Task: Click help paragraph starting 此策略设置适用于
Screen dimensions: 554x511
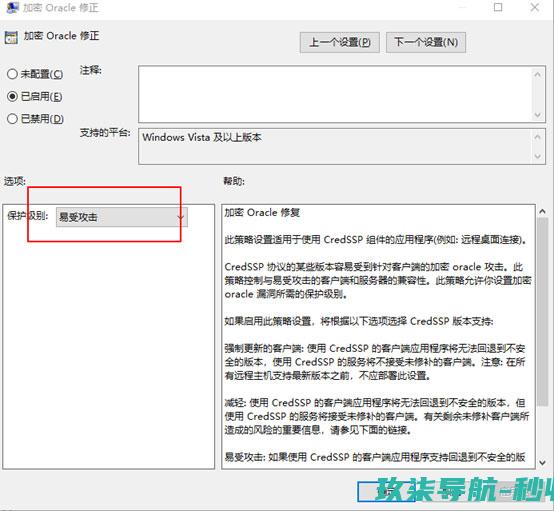Action: pos(377,240)
